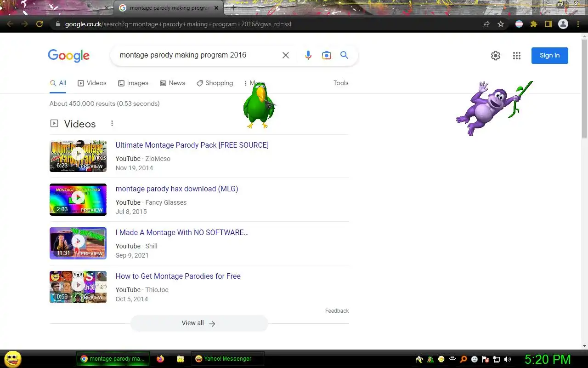
Task: Open the Tools search filter
Action: (x=341, y=83)
